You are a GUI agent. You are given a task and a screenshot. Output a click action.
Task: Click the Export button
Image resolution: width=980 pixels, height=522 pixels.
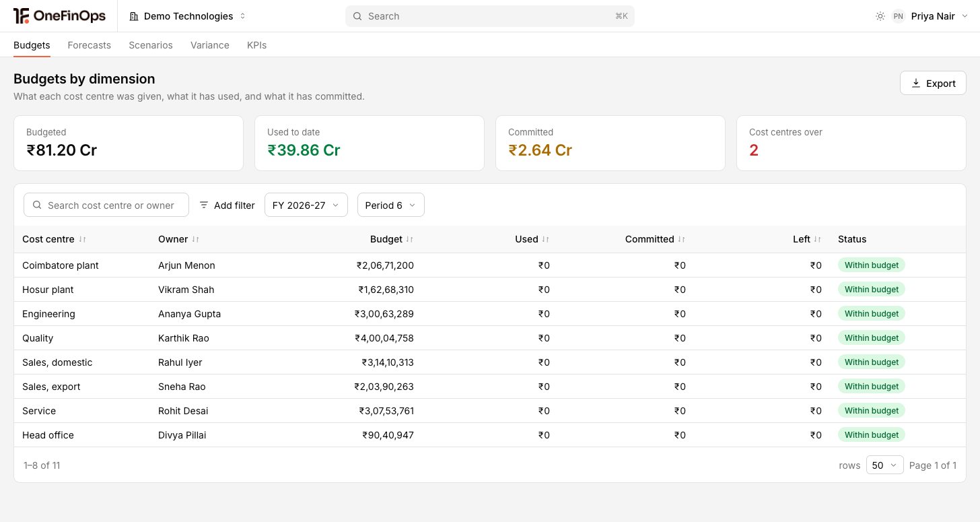[x=933, y=84]
